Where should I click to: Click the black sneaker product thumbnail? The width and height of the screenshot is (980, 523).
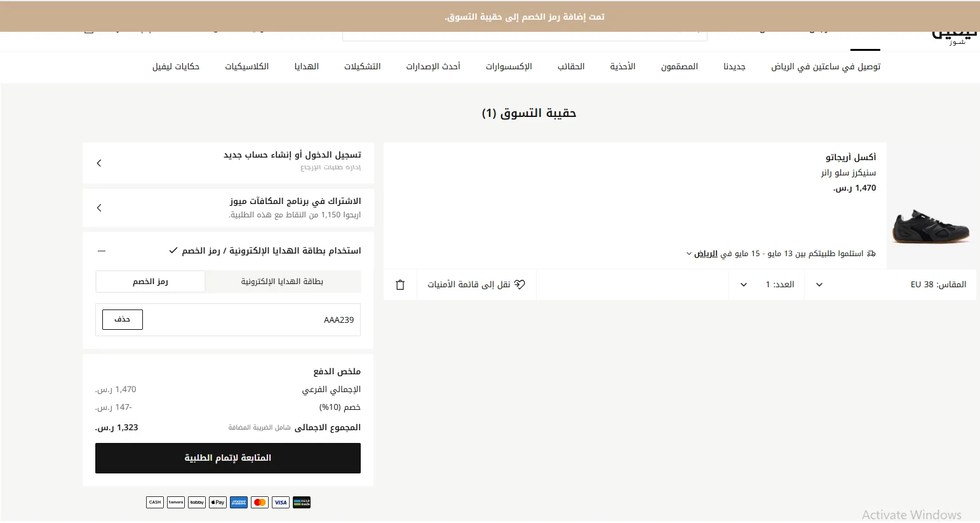932,226
